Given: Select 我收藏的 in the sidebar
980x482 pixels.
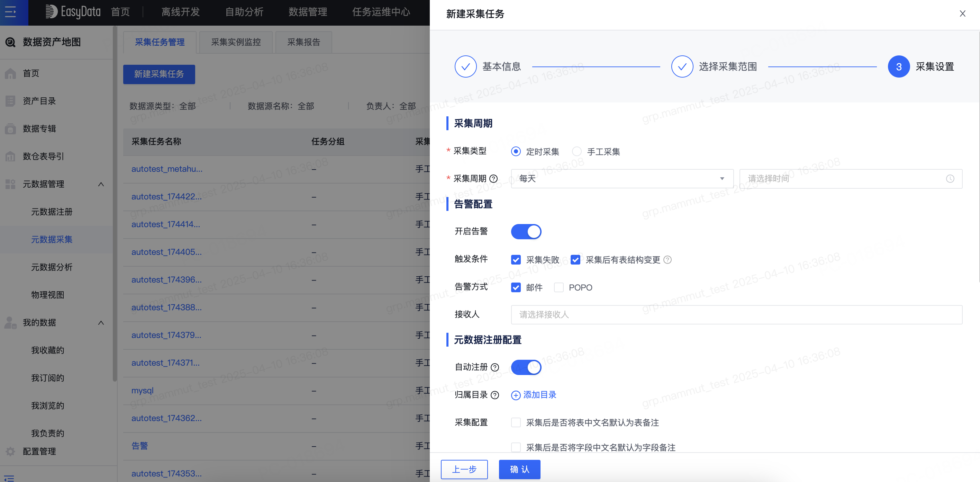Looking at the screenshot, I should click(x=47, y=350).
